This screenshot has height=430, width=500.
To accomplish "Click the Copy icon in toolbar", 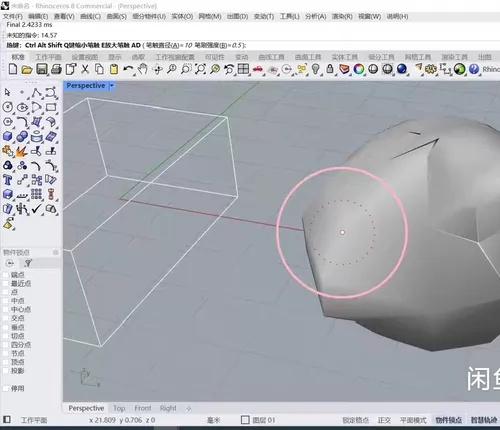I will 99,69.
